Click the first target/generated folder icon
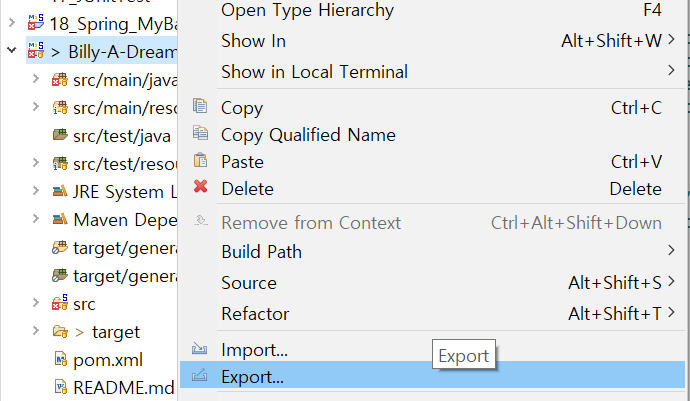Image resolution: width=690 pixels, height=401 pixels. point(60,247)
